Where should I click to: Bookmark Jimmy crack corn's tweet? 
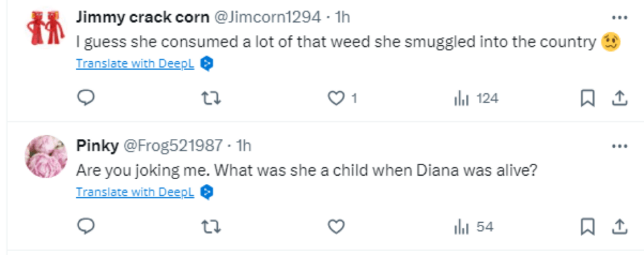point(588,98)
